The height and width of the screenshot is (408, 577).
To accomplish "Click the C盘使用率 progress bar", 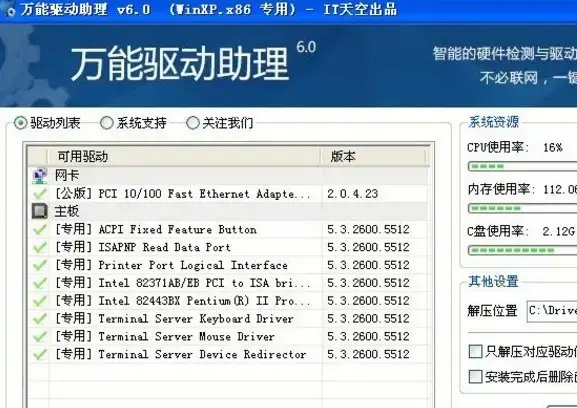I will [523, 251].
